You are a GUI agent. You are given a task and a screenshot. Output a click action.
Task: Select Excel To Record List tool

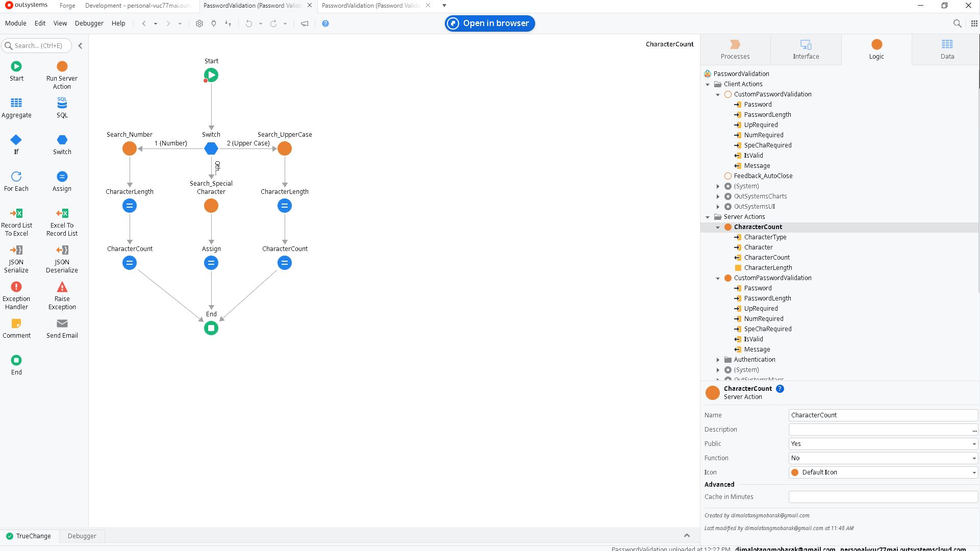point(62,222)
